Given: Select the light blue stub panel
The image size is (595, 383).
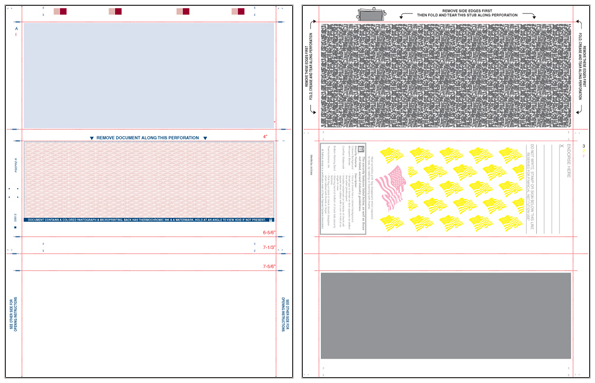Looking at the screenshot, I should pos(149,75).
